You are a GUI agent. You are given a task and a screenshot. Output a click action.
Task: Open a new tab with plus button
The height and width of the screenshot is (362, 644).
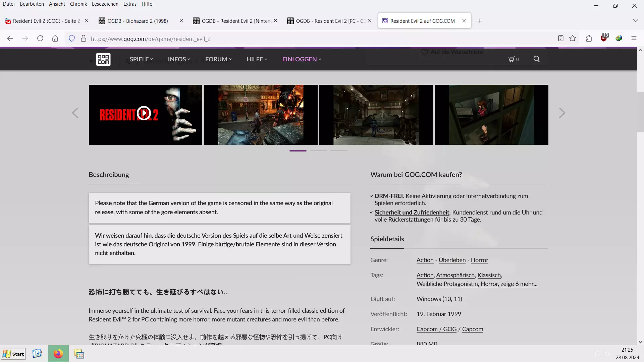pos(480,21)
